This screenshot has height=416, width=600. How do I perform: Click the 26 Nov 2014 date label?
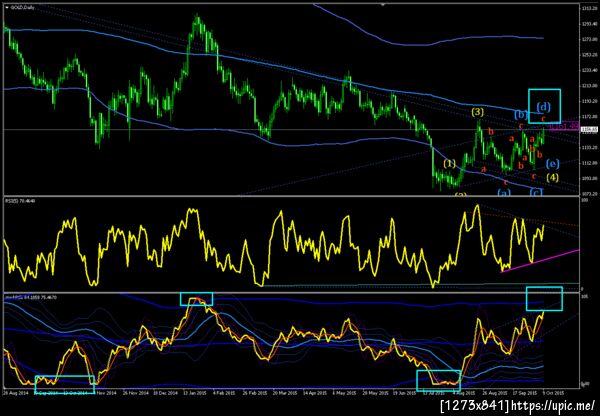pyautogui.click(x=135, y=393)
